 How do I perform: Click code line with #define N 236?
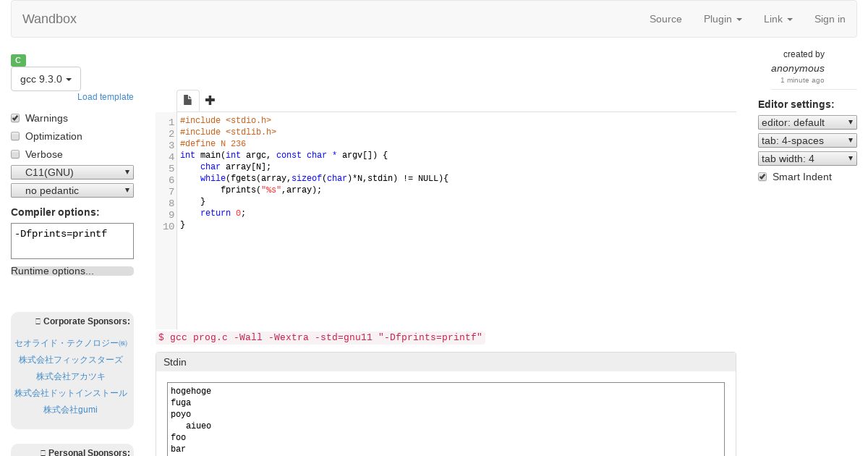click(x=213, y=143)
